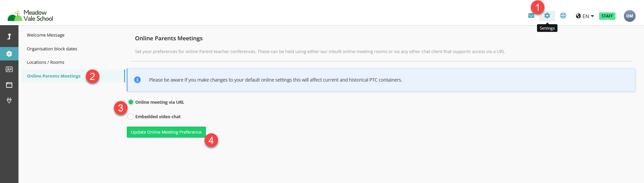This screenshot has height=183, width=644.
Task: Click the blue info icon in alert
Action: coord(137,80)
